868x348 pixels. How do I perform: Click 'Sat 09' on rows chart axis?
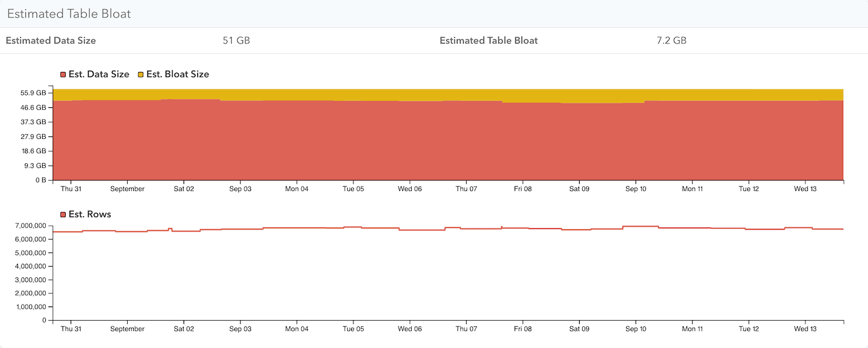pos(579,329)
